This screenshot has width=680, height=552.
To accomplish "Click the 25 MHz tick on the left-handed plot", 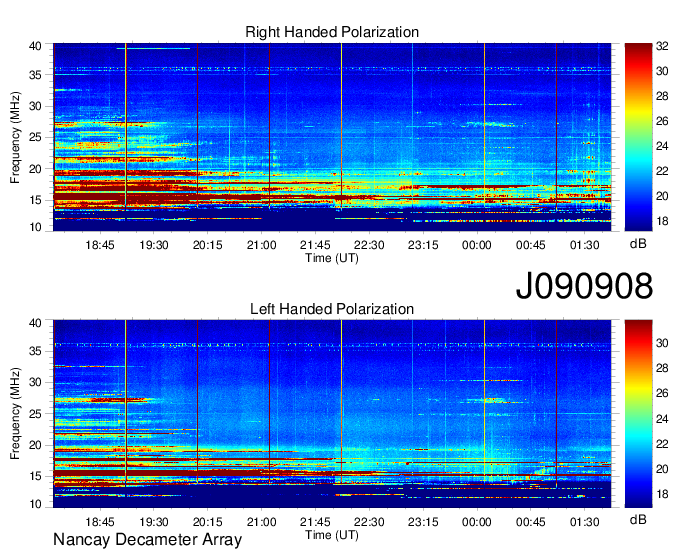I will [x=35, y=414].
